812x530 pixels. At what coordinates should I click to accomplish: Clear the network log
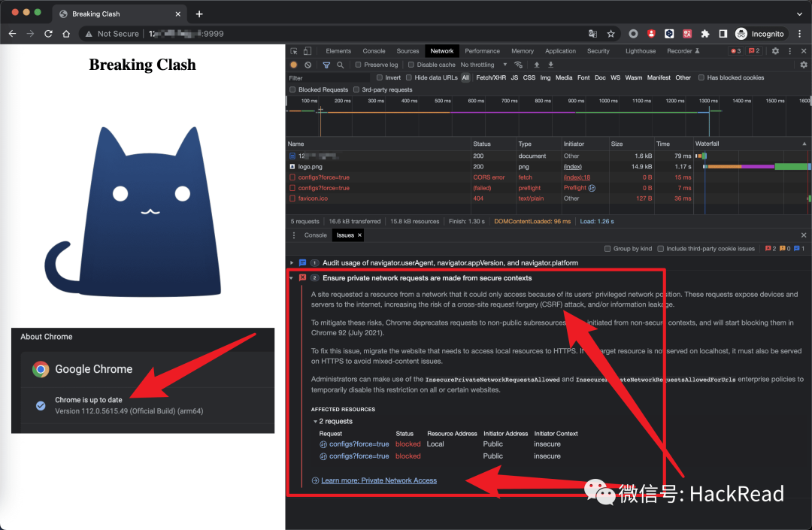click(308, 65)
